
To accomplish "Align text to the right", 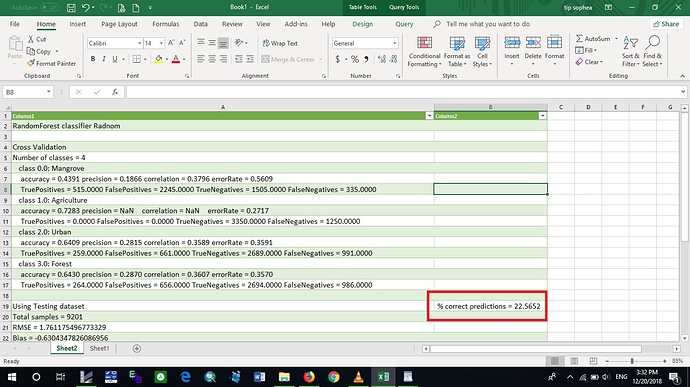I will [223, 59].
